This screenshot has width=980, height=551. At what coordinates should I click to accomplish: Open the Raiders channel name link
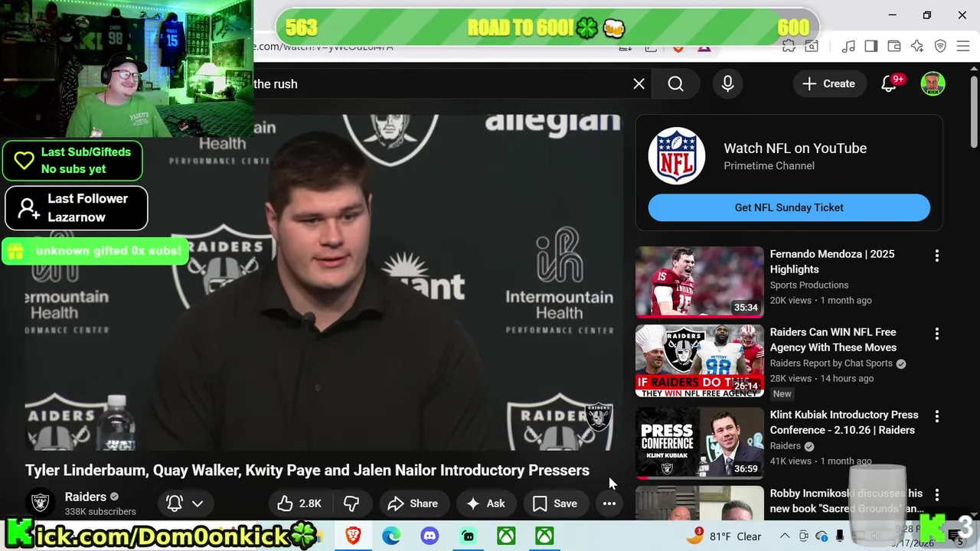coord(86,497)
